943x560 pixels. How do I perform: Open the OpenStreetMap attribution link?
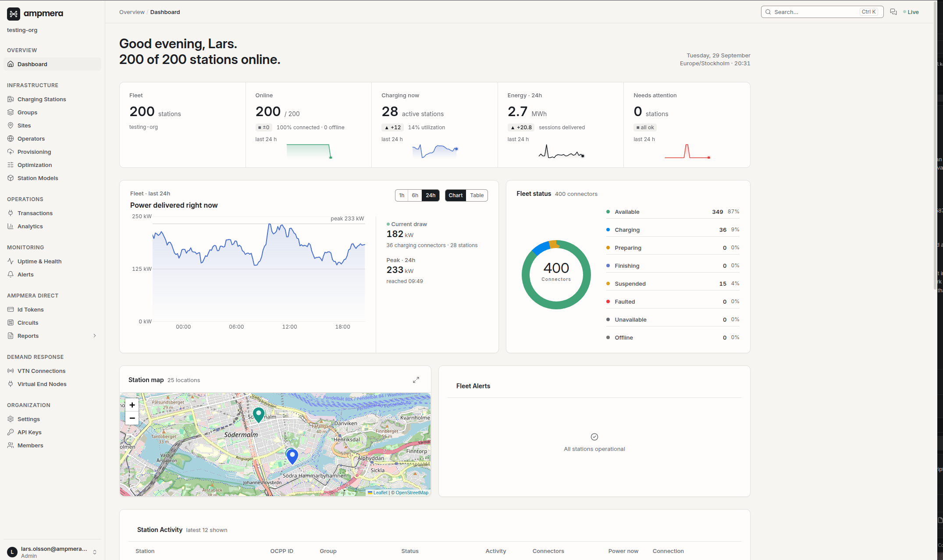pyautogui.click(x=412, y=493)
